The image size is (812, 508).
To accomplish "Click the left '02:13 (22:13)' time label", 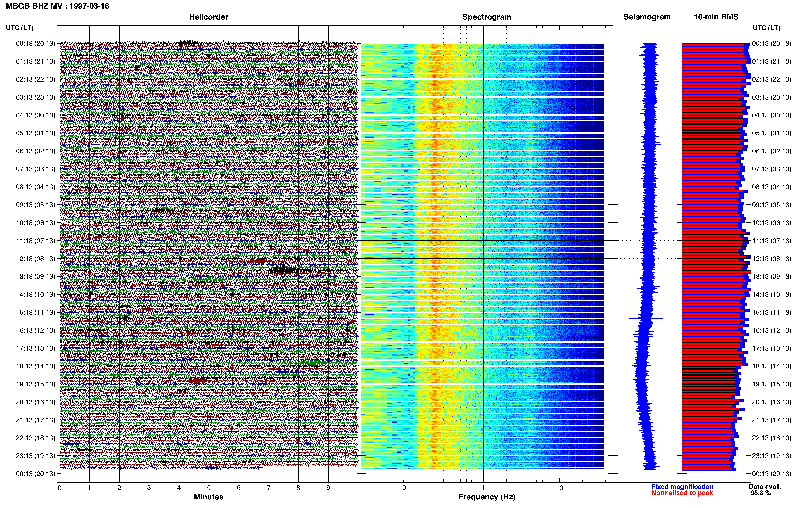I will pos(35,79).
